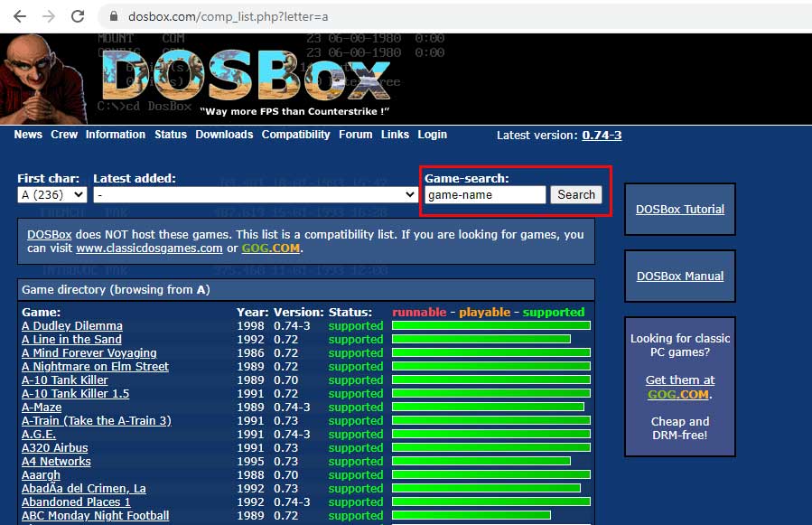
Task: Open A Mind Forever Voyaging entry
Action: pos(89,353)
